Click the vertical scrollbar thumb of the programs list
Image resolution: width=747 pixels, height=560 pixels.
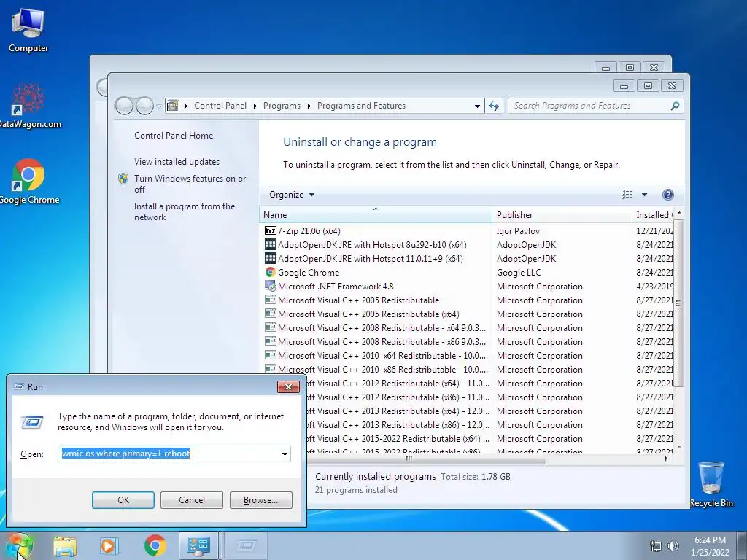(679, 303)
